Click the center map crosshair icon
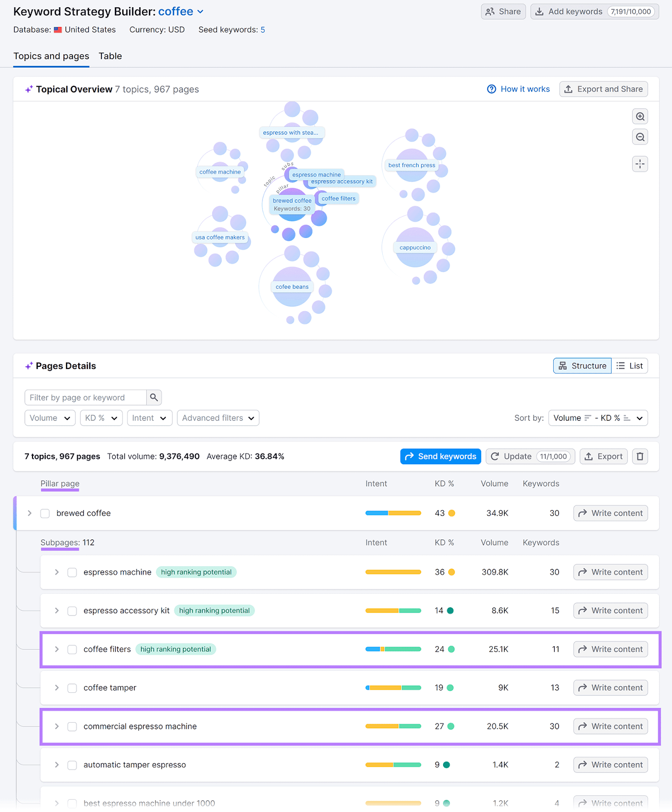672x812 pixels. (640, 164)
